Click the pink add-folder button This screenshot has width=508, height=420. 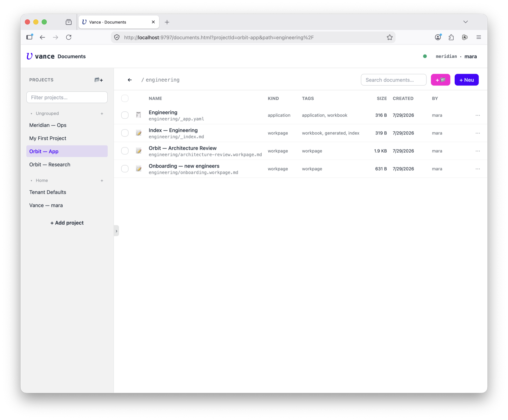point(440,80)
